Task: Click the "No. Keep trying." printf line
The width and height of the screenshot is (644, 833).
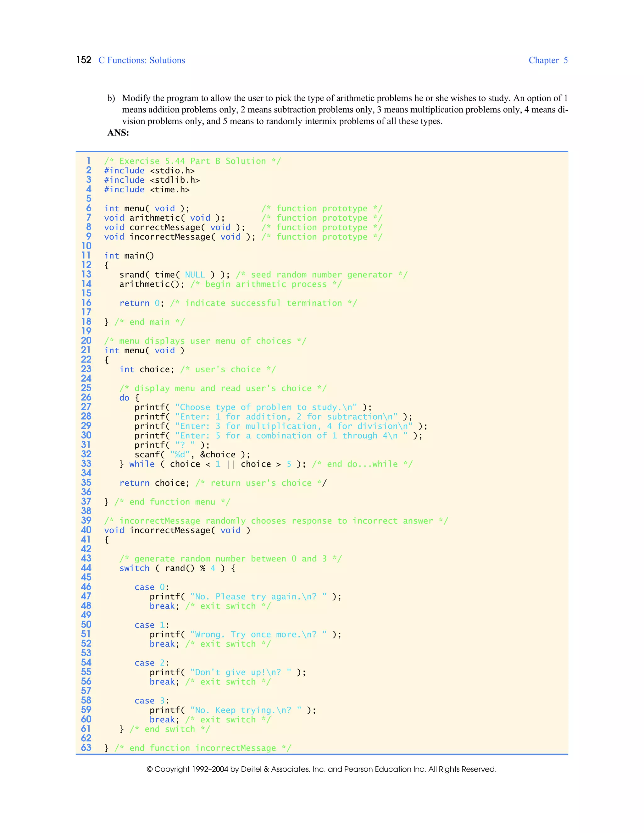Action: [233, 710]
